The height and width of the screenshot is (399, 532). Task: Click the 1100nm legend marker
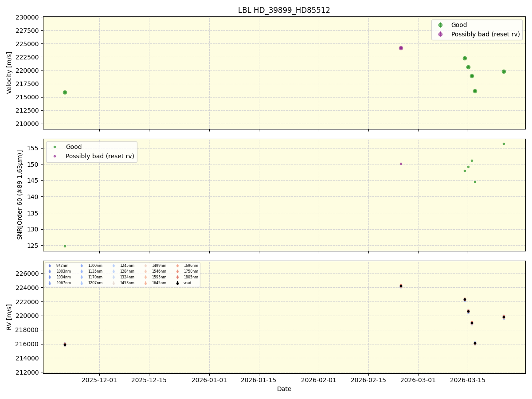pyautogui.click(x=82, y=266)
